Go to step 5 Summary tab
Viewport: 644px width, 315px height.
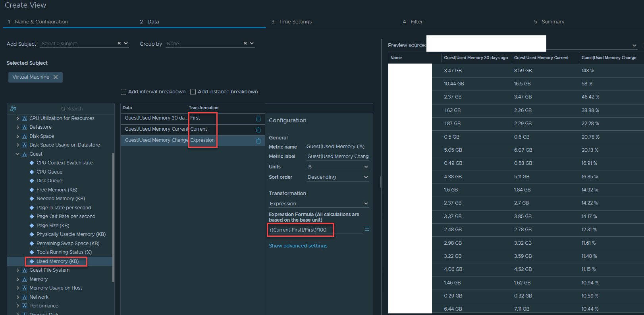tap(549, 22)
